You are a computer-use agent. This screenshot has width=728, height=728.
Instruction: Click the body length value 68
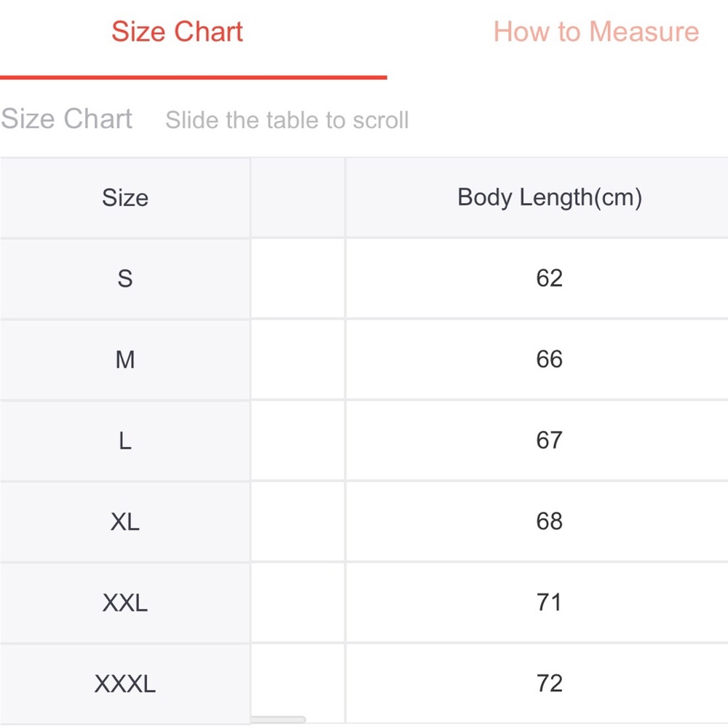pos(549,521)
